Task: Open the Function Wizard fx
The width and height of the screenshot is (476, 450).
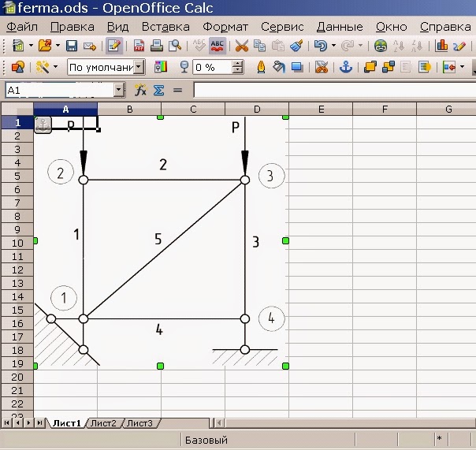Action: 140,90
